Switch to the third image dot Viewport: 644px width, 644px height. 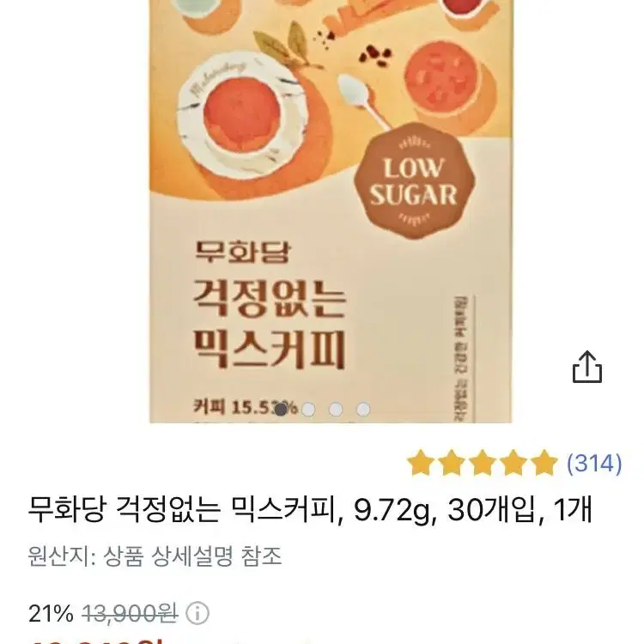336,409
